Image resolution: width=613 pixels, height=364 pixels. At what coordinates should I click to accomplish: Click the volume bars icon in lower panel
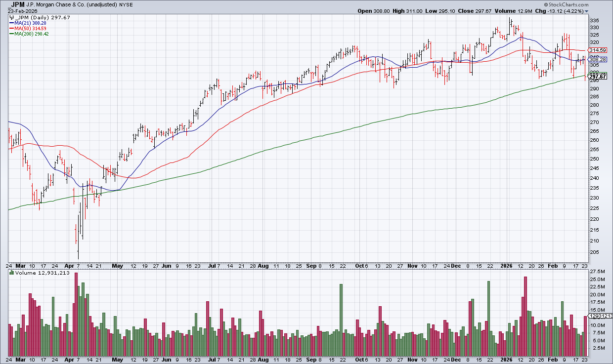(x=12, y=273)
